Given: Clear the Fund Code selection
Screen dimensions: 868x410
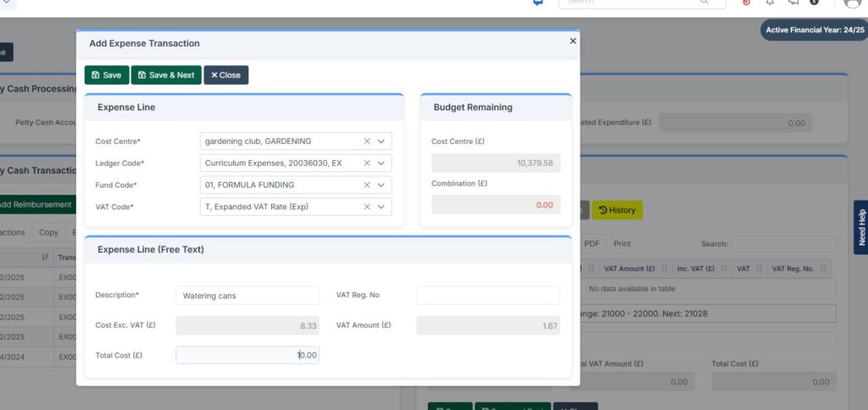Looking at the screenshot, I should (x=367, y=185).
